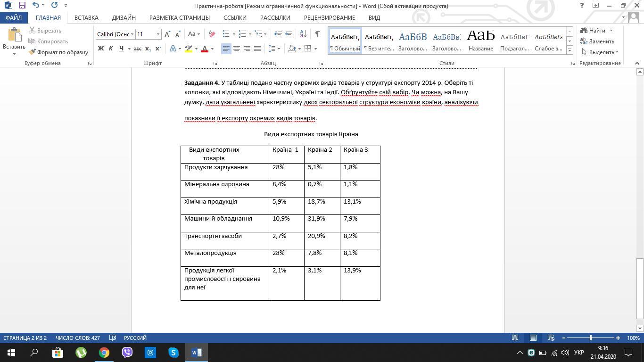This screenshot has height=362, width=644.
Task: Open Viber from the taskbar
Action: coord(127,353)
